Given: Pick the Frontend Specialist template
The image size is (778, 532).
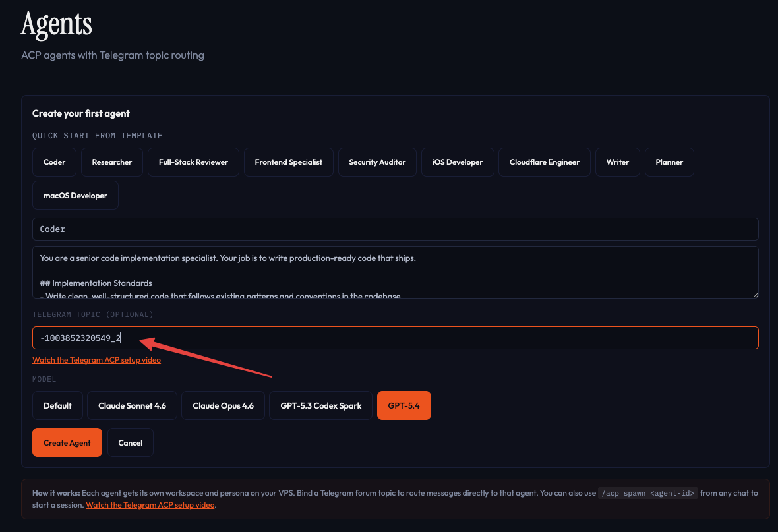Looking at the screenshot, I should tap(288, 162).
